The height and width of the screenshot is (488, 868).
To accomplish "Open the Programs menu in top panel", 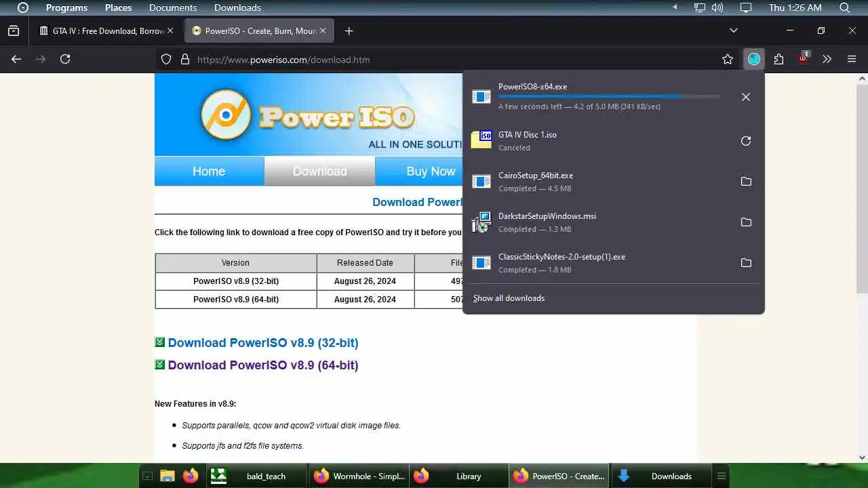I will [x=66, y=7].
